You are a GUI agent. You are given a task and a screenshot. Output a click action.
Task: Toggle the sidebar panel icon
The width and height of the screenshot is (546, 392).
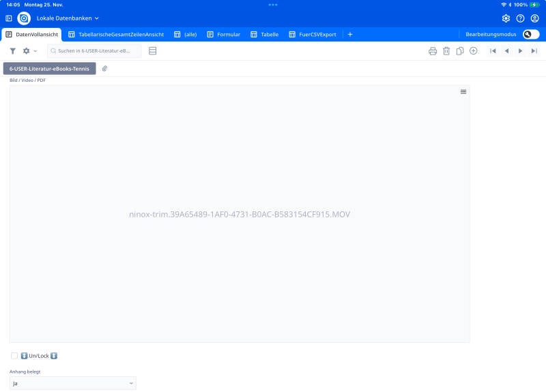(9, 18)
